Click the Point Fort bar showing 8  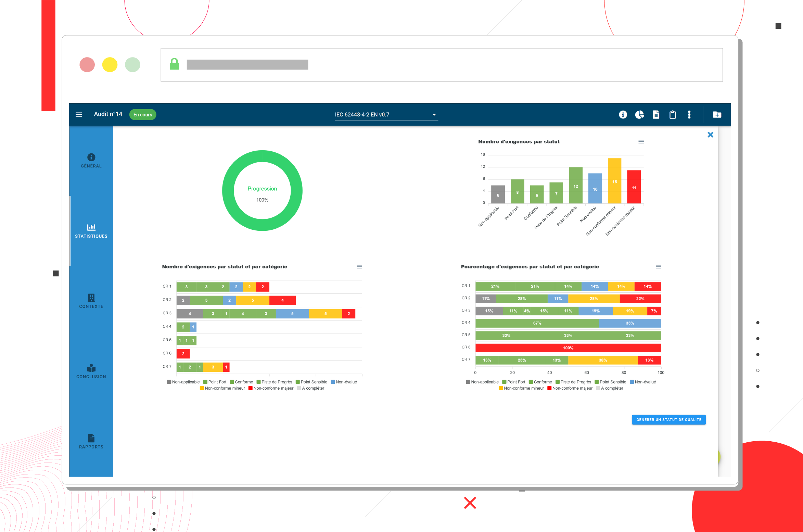(517, 191)
